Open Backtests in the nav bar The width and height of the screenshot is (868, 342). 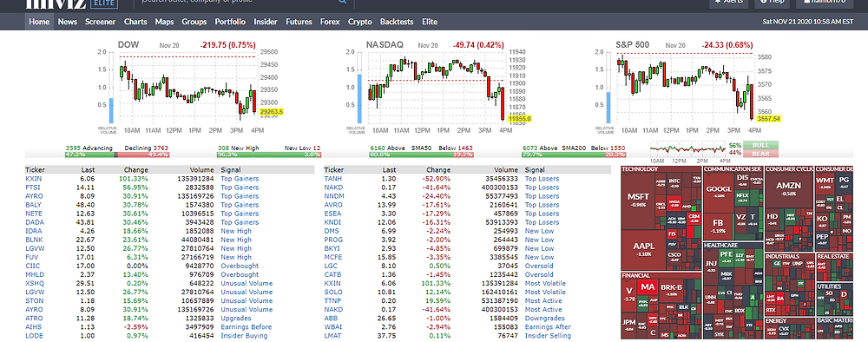coord(397,22)
